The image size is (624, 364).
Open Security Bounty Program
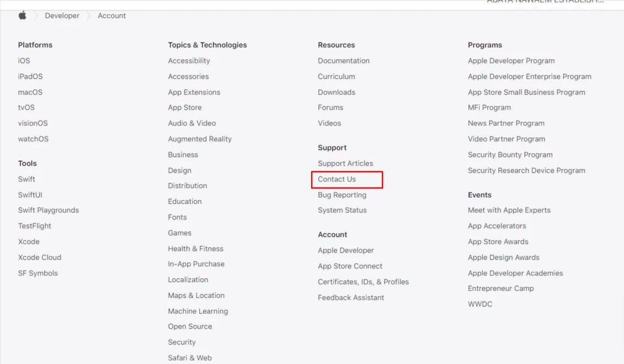(x=510, y=155)
